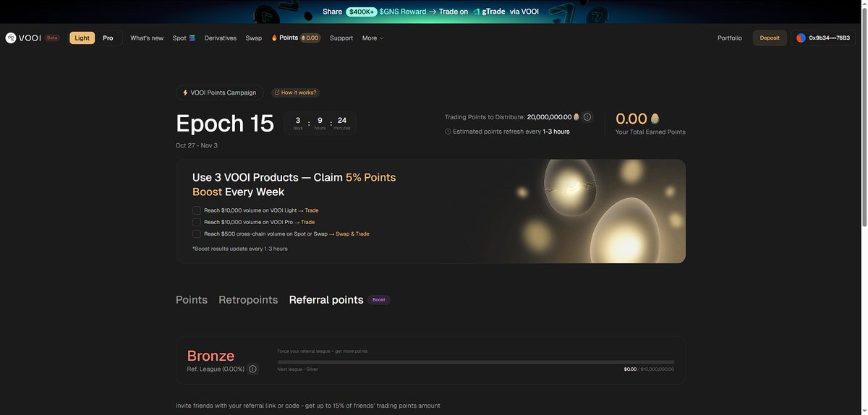The width and height of the screenshot is (868, 415).
Task: Click the Beta badge next to VOOI
Action: click(52, 38)
